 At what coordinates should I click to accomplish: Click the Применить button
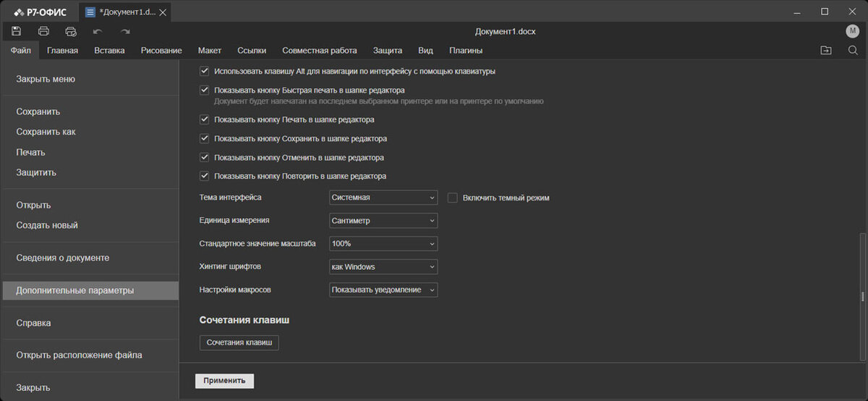click(x=224, y=381)
